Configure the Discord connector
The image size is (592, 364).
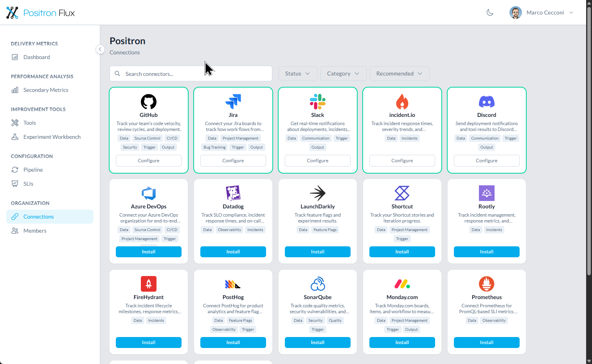pyautogui.click(x=487, y=161)
